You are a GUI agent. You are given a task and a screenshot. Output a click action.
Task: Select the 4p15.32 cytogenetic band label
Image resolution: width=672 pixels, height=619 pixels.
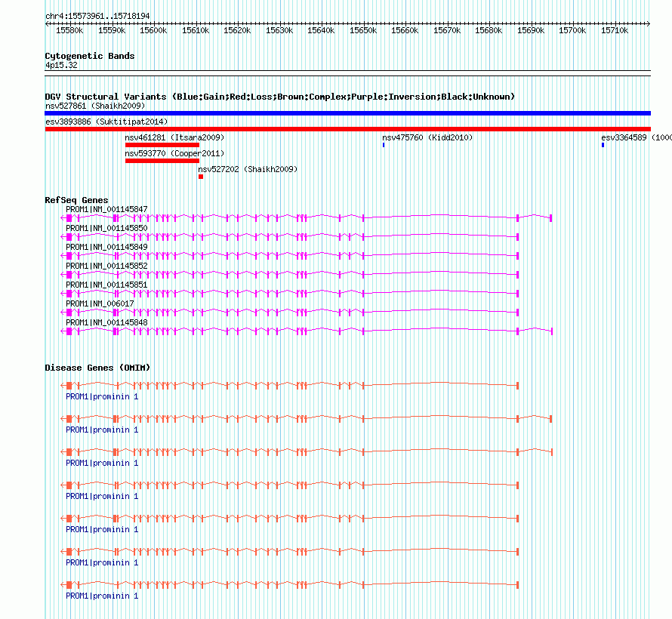tap(61, 65)
